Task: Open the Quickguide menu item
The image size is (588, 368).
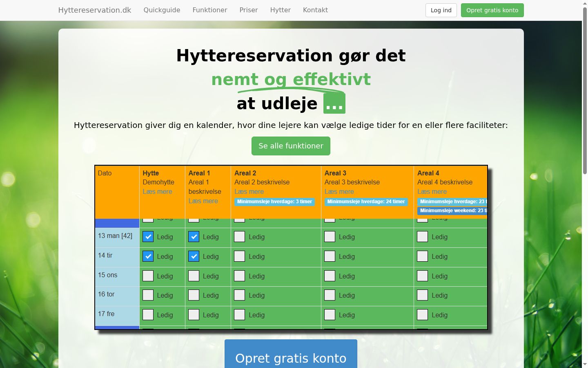Action: (162, 10)
